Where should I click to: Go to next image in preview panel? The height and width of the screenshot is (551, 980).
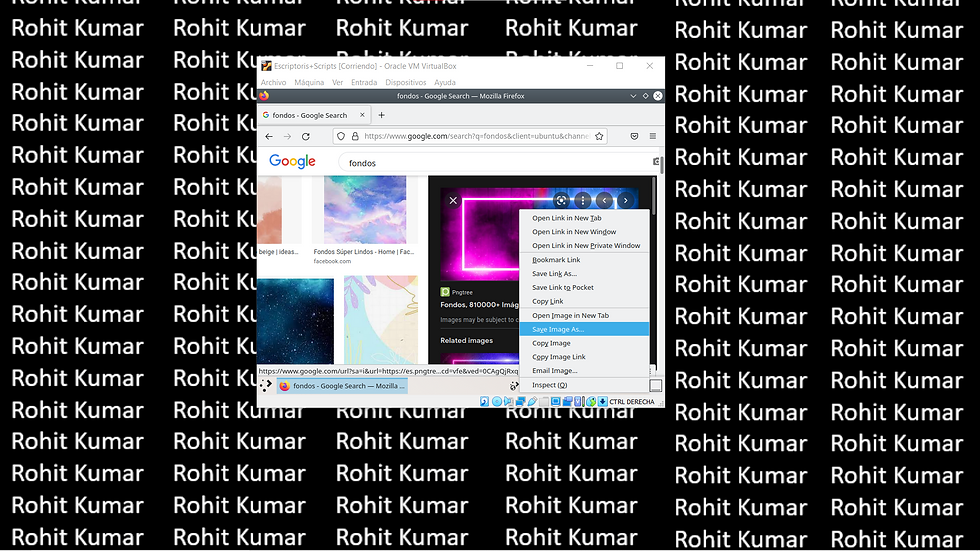626,201
